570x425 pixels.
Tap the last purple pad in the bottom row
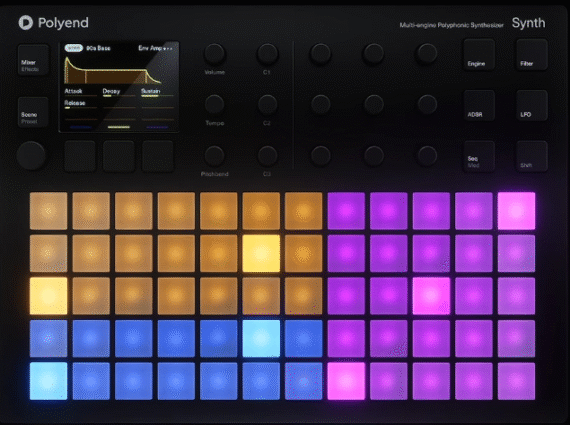pos(516,381)
